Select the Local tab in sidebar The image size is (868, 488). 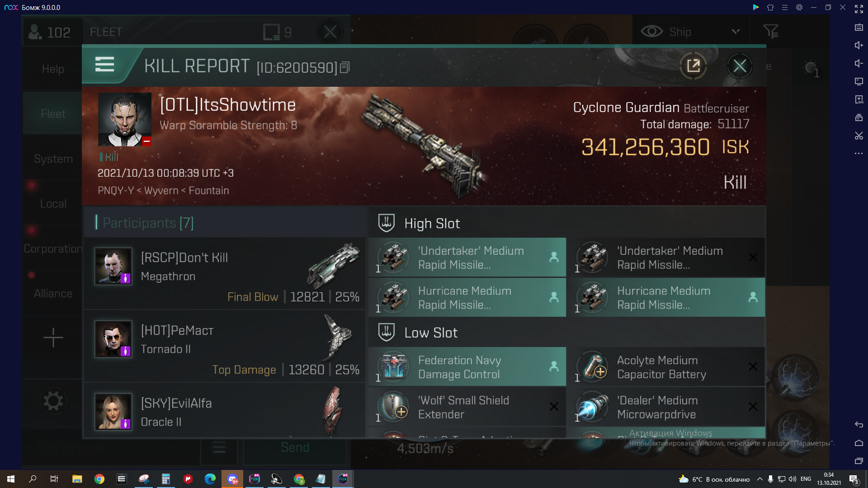click(x=52, y=203)
